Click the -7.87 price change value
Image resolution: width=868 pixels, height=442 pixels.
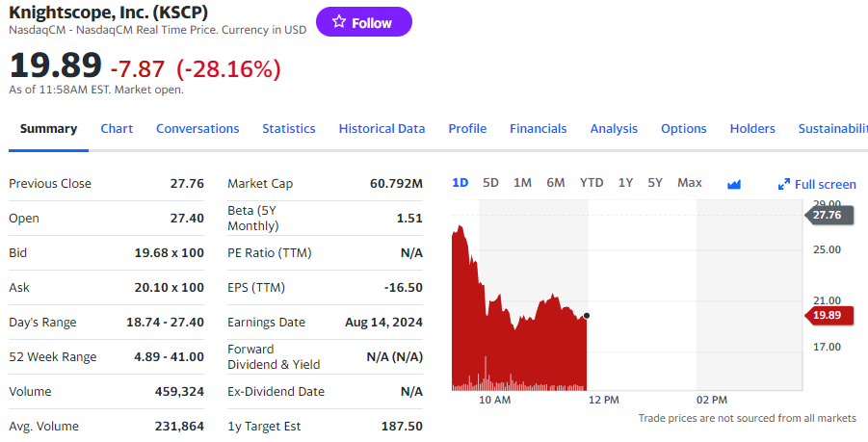point(138,69)
